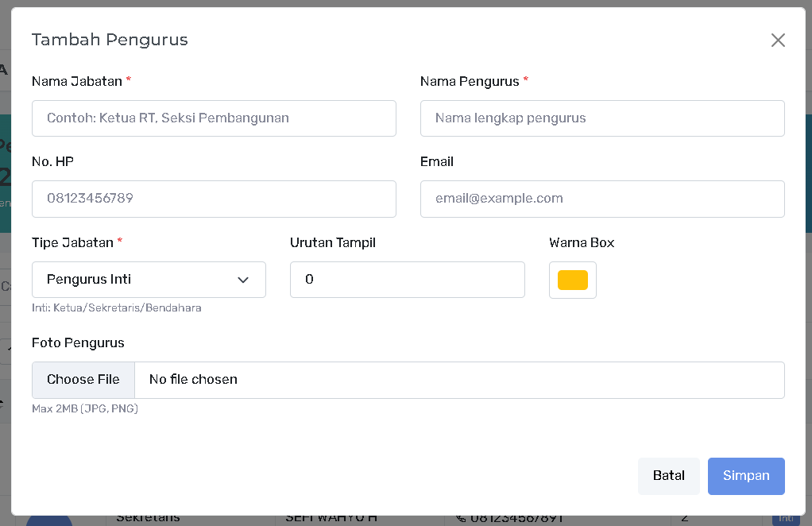Screen dimensions: 812x526
Task: Click the 'Nama Jabatan' field label
Action: pos(77,81)
